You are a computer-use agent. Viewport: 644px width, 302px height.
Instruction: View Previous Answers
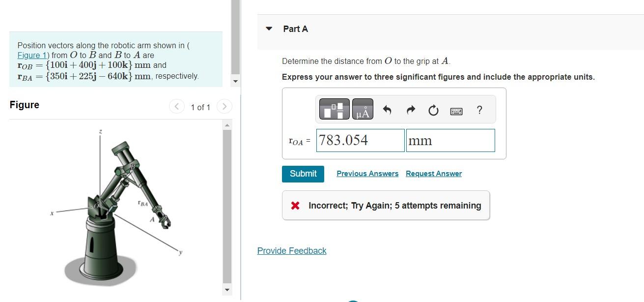click(367, 173)
